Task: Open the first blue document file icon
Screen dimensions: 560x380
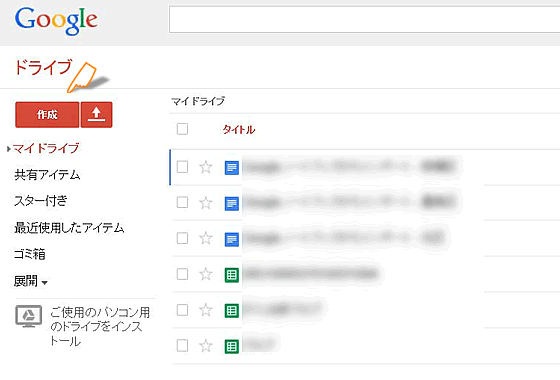Action: (x=232, y=168)
